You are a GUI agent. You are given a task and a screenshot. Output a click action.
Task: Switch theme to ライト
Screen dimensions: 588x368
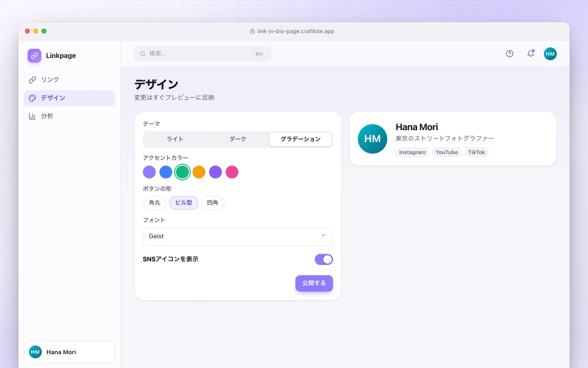[x=175, y=139]
